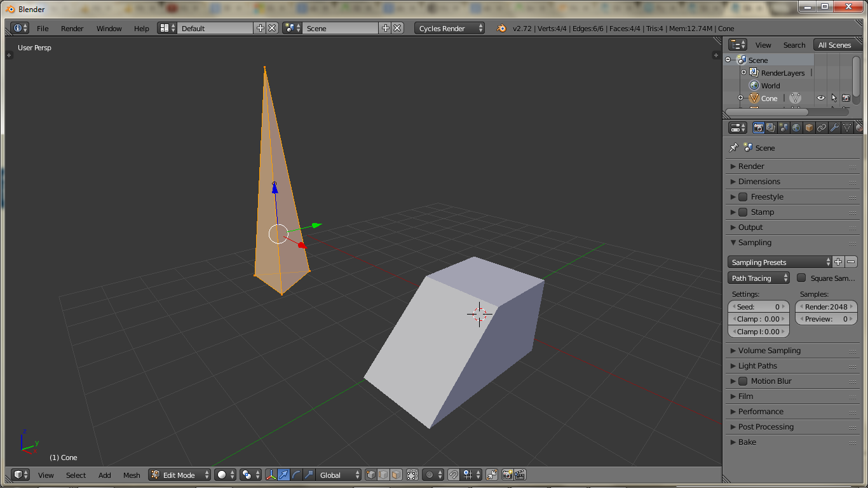
Task: Open the Constraints properties tab
Action: (822, 128)
